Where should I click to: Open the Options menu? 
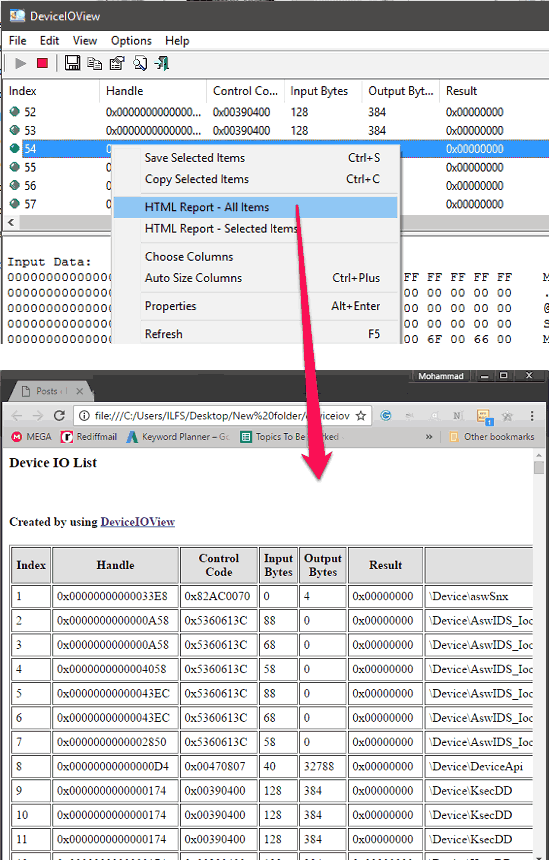[x=131, y=41]
